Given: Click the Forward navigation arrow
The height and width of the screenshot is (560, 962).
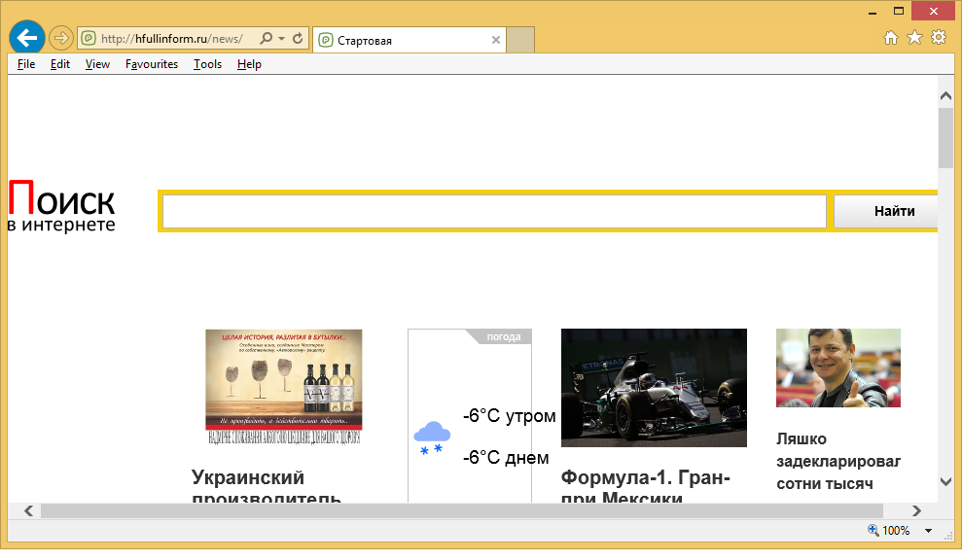Looking at the screenshot, I should (x=60, y=39).
